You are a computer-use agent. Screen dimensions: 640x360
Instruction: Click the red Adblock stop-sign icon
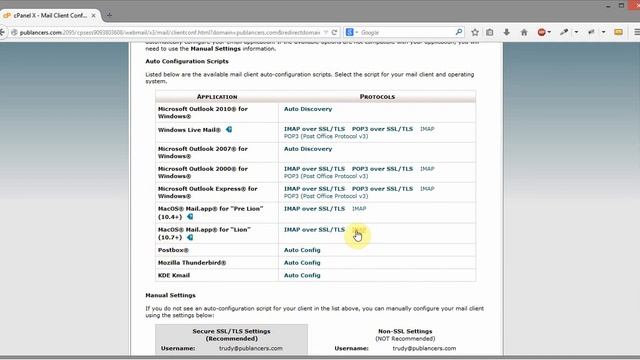tap(541, 32)
